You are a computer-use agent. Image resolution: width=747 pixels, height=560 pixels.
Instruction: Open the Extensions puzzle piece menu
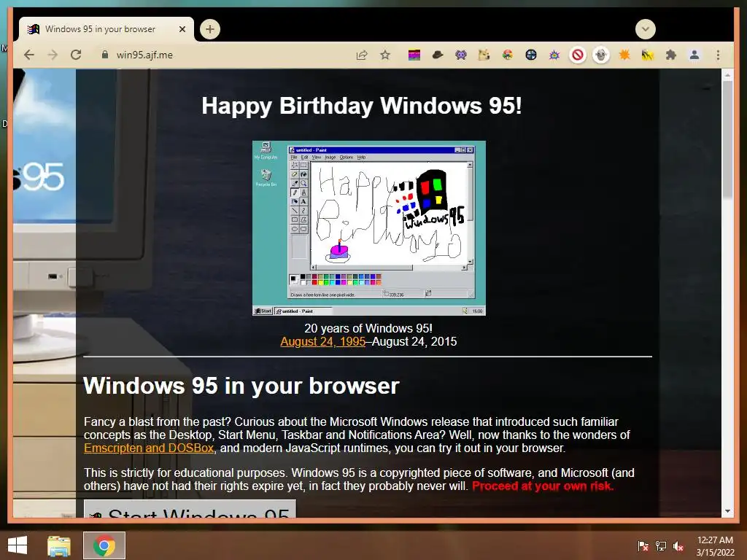[671, 55]
